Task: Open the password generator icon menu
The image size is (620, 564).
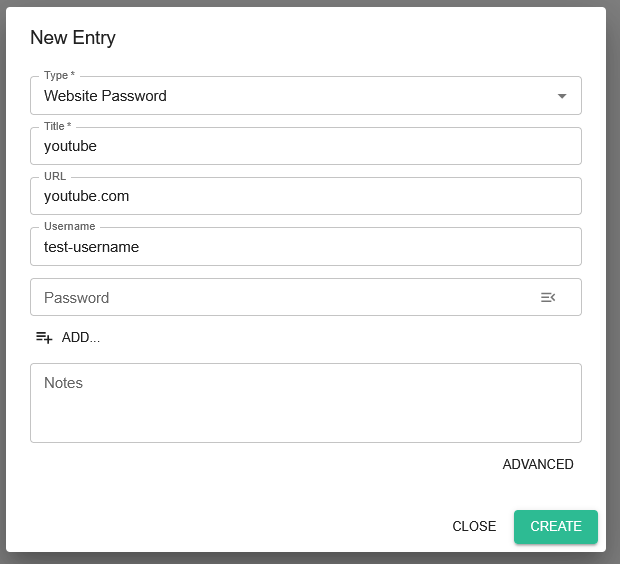Action: [548, 297]
